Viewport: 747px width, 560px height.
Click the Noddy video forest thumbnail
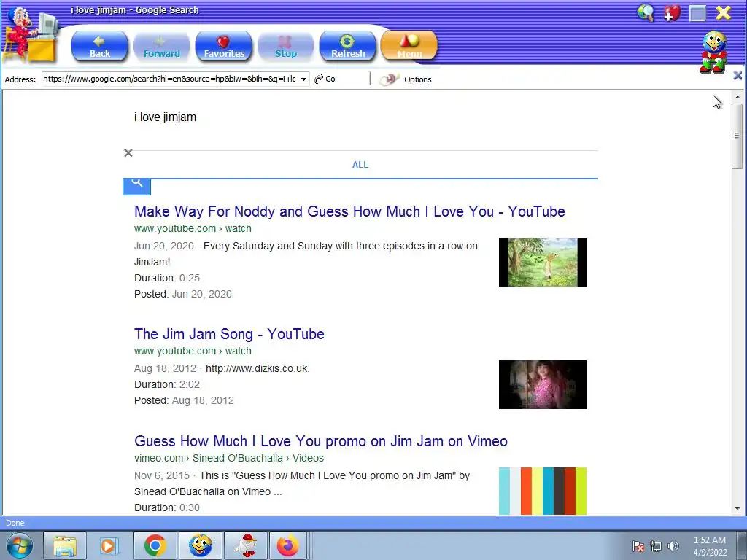[543, 262]
